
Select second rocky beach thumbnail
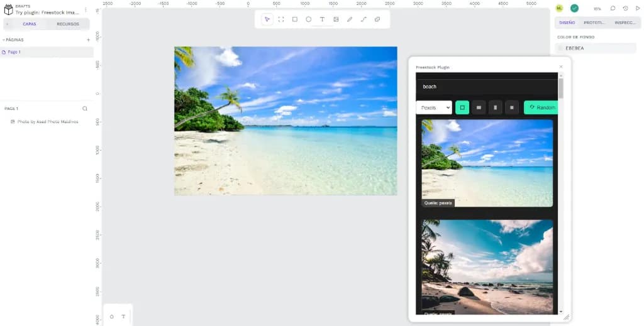click(487, 267)
